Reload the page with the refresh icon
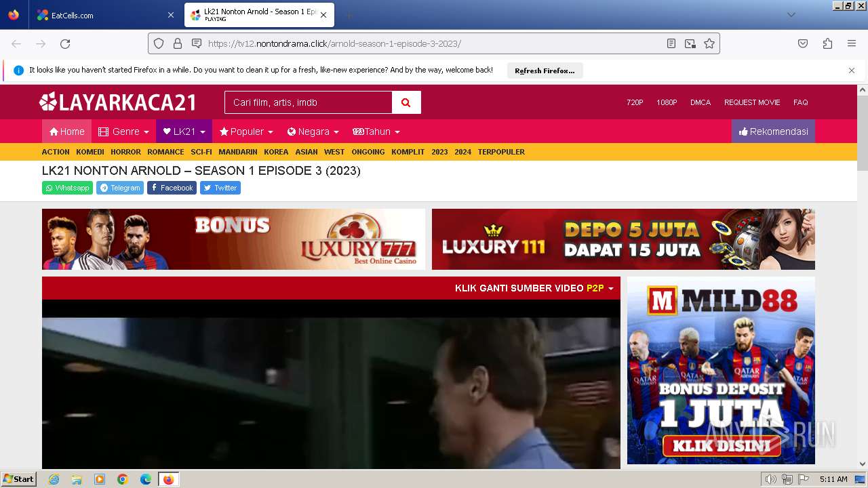868x488 pixels. click(x=65, y=43)
